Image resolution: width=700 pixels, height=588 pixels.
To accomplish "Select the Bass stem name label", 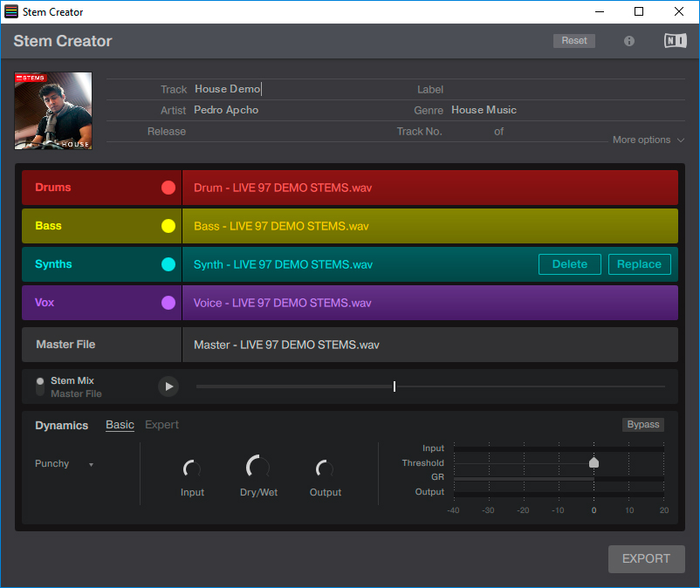I will coord(48,226).
